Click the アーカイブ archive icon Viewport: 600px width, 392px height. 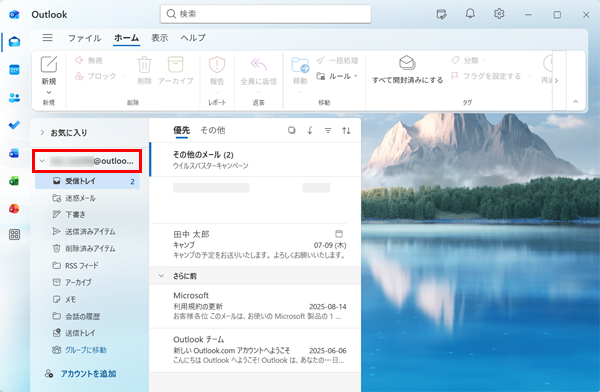click(176, 64)
